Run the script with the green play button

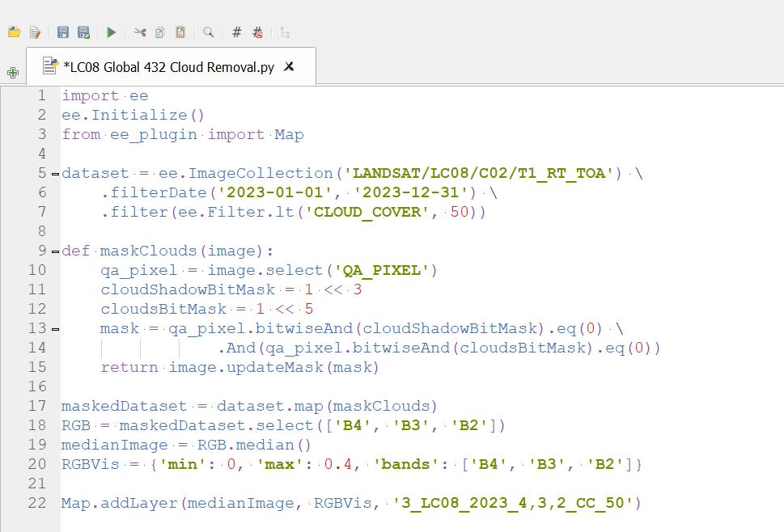[x=112, y=32]
